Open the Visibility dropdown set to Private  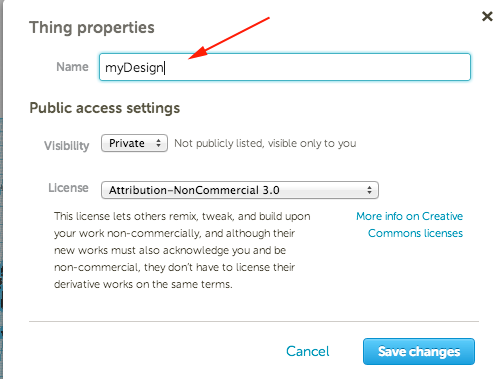pos(134,143)
